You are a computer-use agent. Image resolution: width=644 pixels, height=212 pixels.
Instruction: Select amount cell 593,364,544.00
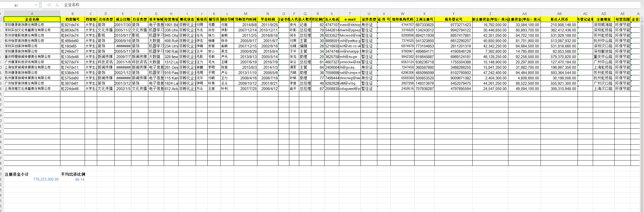559,73
